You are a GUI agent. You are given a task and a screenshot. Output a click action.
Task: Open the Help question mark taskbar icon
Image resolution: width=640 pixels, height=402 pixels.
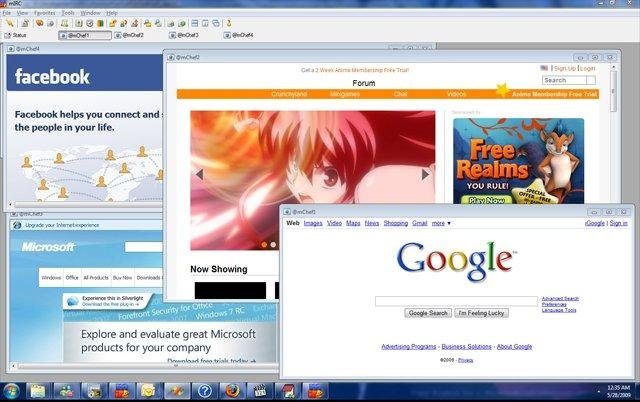(204, 391)
